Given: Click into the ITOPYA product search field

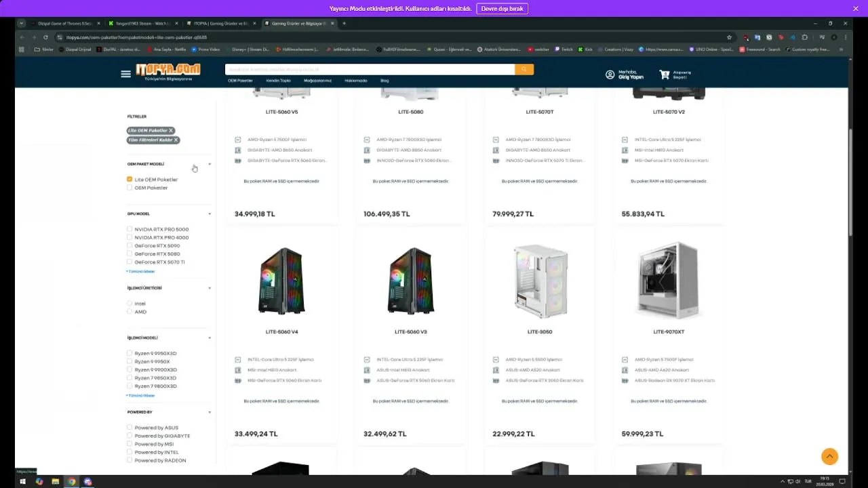Looking at the screenshot, I should click(x=370, y=69).
